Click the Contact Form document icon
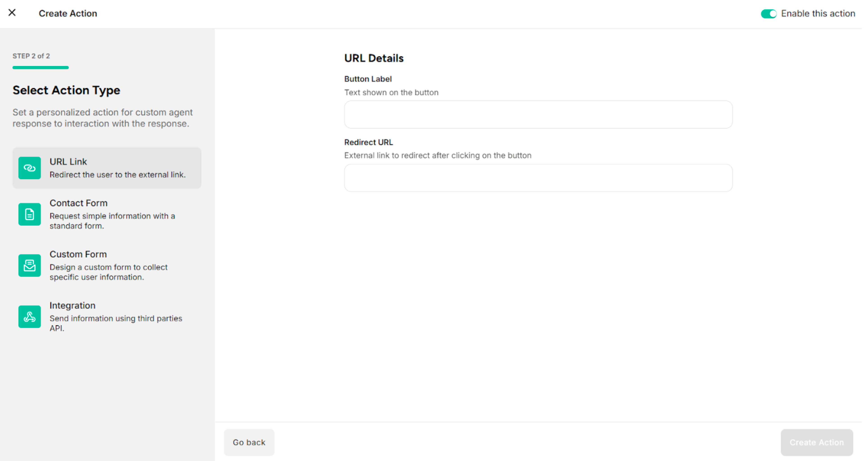 tap(29, 214)
